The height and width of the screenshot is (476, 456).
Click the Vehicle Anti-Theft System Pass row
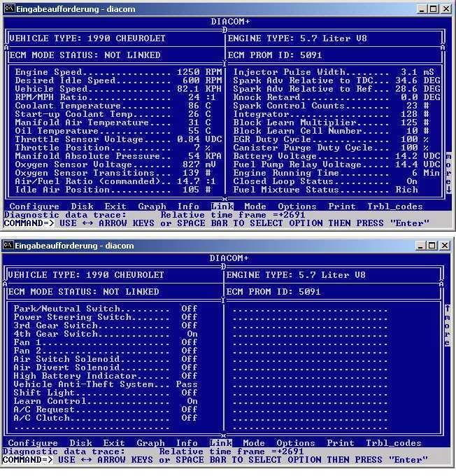tap(106, 384)
